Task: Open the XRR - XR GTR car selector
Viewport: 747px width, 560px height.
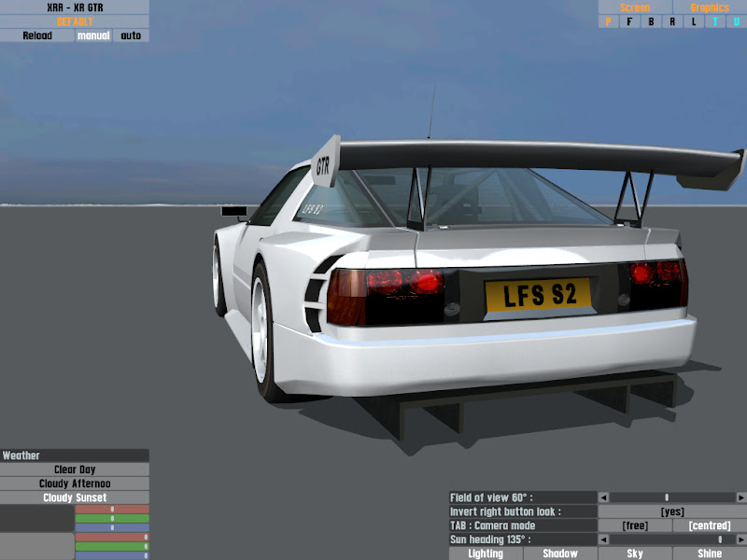Action: click(x=75, y=7)
